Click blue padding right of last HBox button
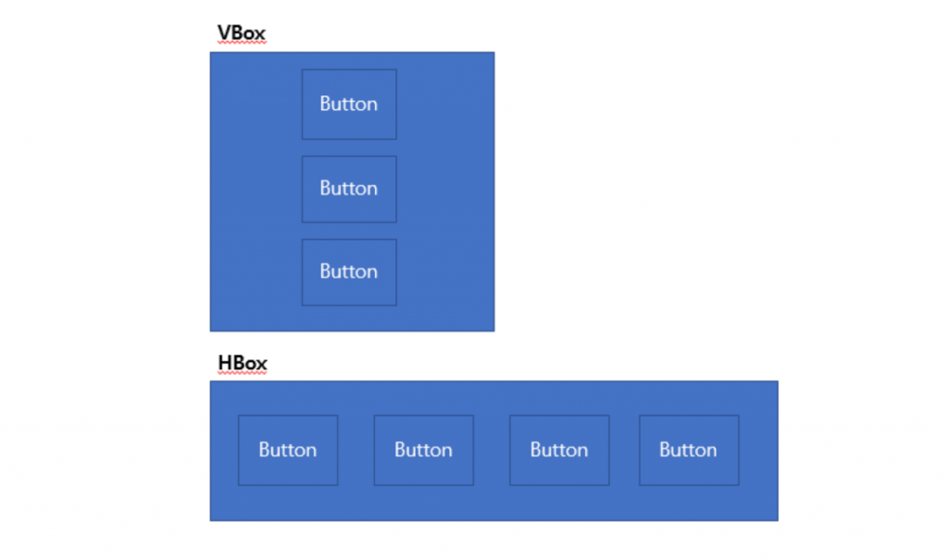 point(758,450)
